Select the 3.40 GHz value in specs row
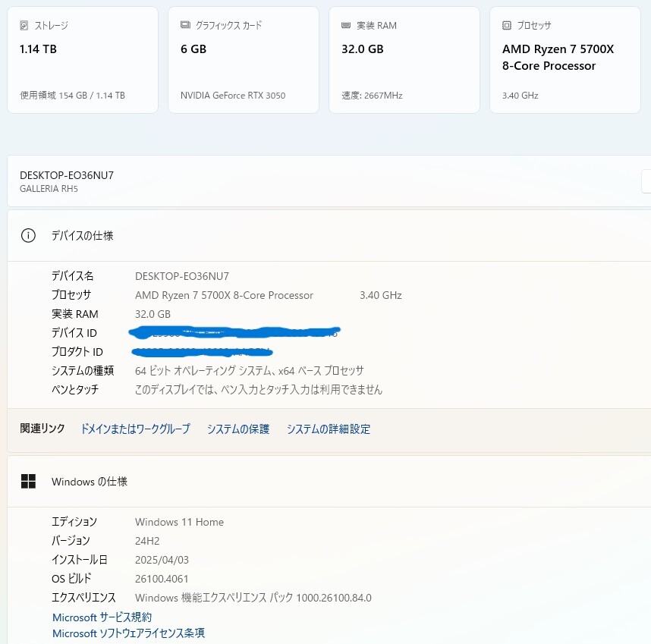Image resolution: width=651 pixels, height=644 pixels. (x=381, y=295)
